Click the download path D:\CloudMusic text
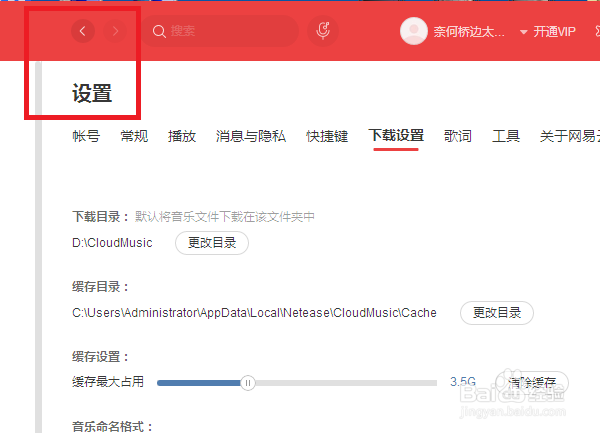600x433 pixels. (x=112, y=243)
